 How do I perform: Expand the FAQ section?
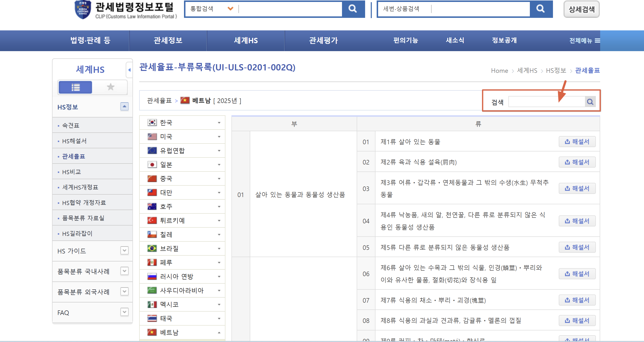pyautogui.click(x=124, y=312)
